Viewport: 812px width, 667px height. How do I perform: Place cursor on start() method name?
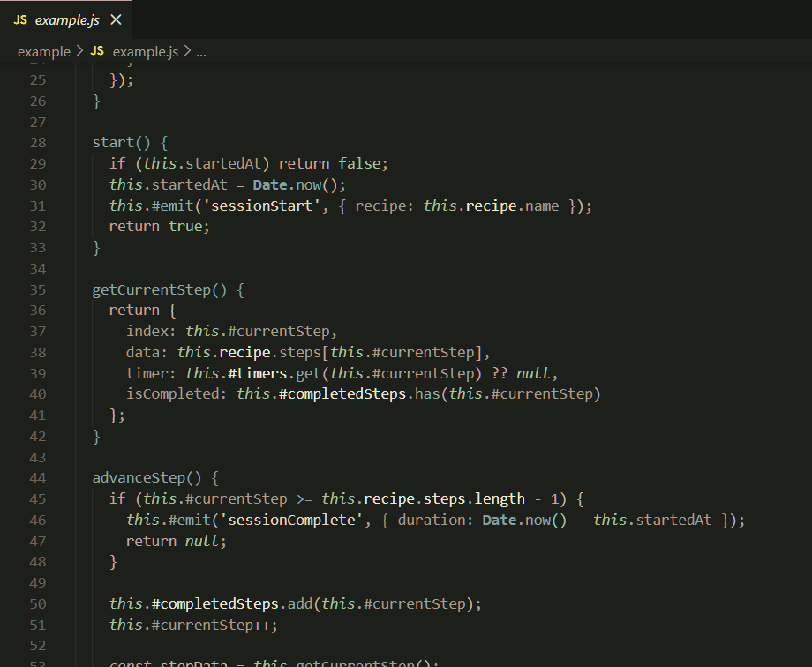(113, 143)
